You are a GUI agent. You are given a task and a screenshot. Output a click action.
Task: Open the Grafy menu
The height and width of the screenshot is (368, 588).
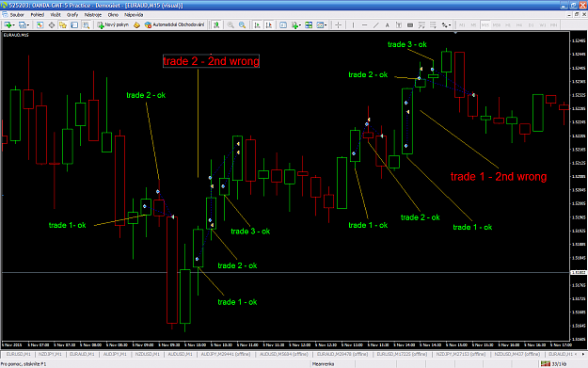72,15
